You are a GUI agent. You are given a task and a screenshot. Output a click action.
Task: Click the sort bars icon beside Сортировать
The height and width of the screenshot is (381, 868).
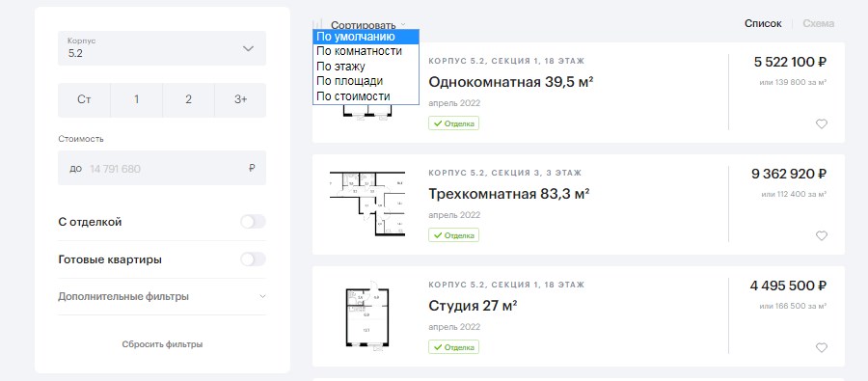pos(317,24)
